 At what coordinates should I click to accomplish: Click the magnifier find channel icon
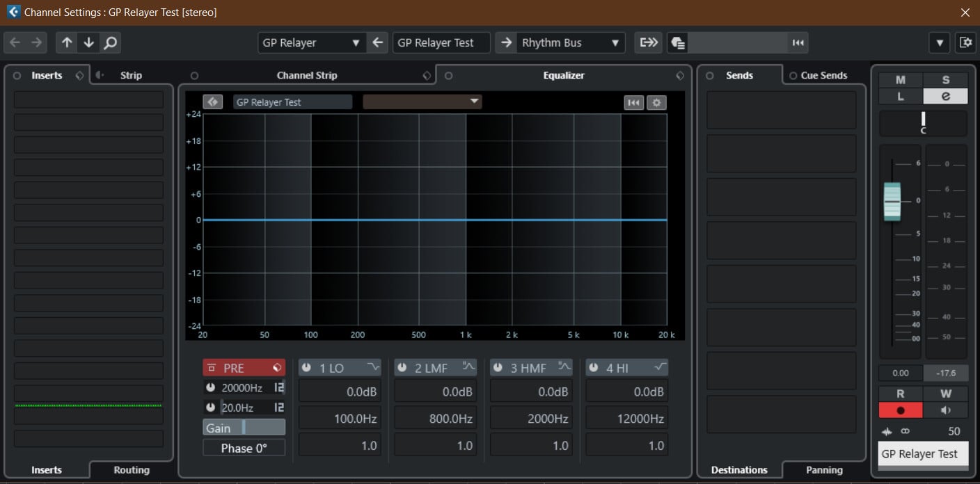[110, 42]
